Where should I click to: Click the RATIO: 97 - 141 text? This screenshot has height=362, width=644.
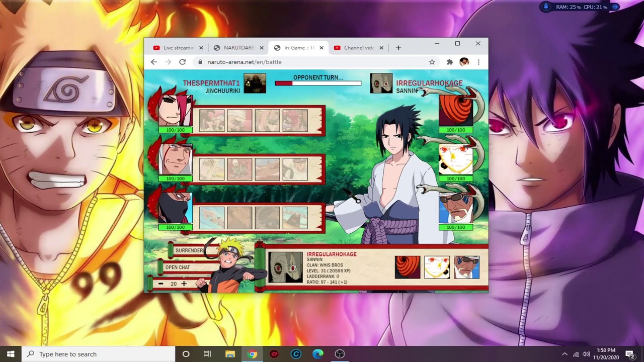[x=327, y=282]
